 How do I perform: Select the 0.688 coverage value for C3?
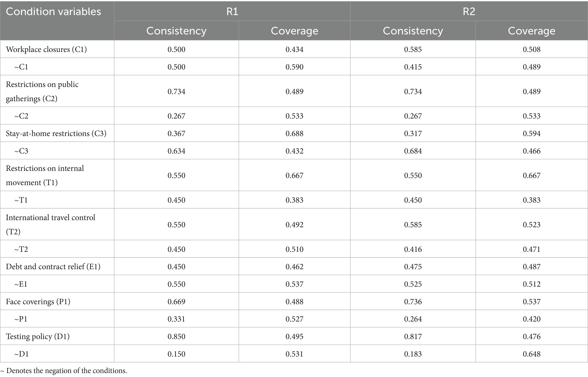294,133
